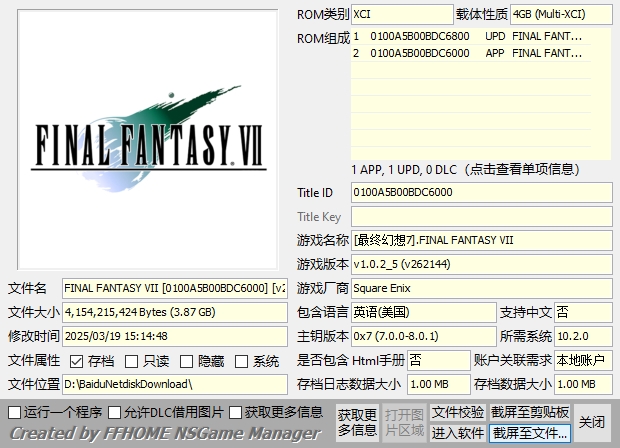This screenshot has height=448, width=620.
Task: Click the Title ID field
Action: tap(482, 193)
